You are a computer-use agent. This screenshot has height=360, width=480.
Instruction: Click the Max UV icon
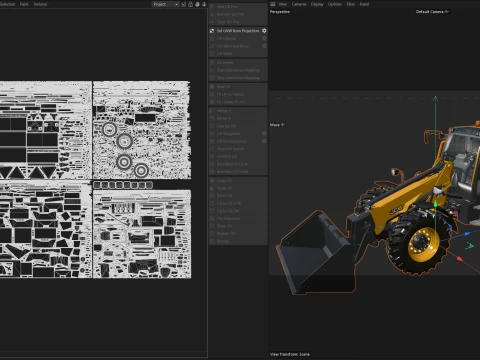pyautogui.click(x=212, y=87)
